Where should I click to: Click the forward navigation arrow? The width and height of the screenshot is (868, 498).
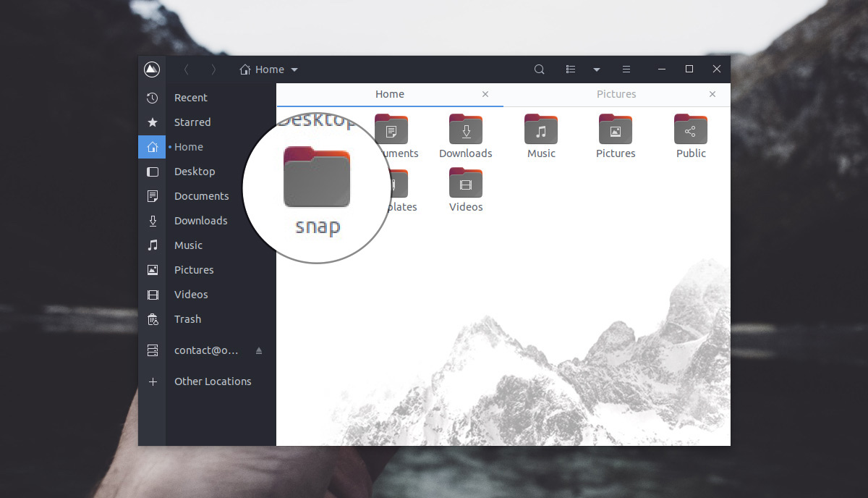tap(214, 69)
